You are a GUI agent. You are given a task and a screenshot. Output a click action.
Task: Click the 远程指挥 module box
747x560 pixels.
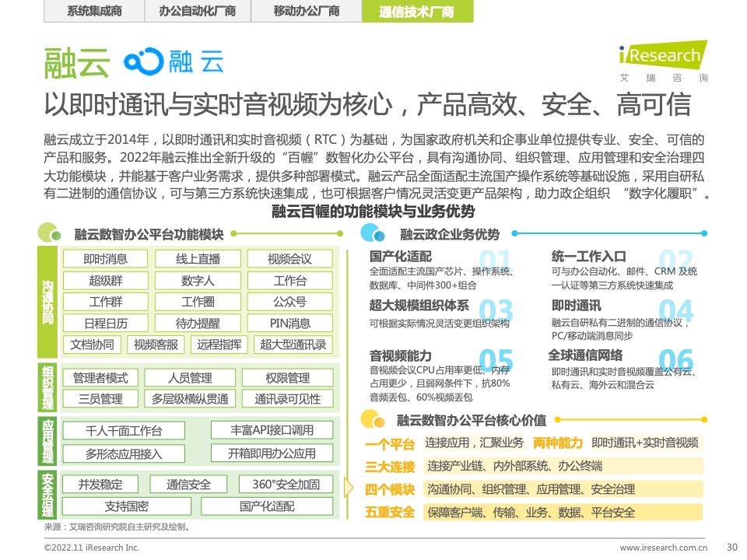pyautogui.click(x=219, y=345)
